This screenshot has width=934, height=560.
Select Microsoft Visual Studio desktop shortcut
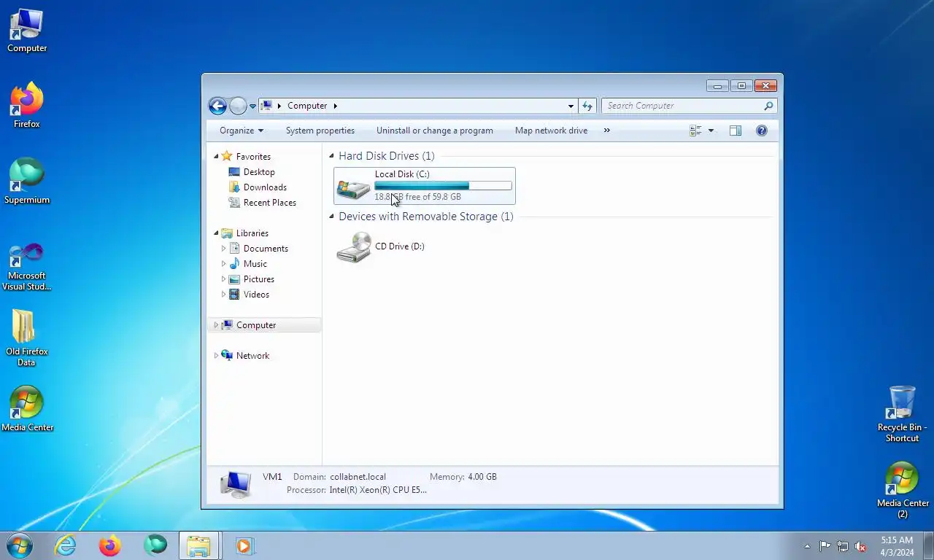[27, 266]
